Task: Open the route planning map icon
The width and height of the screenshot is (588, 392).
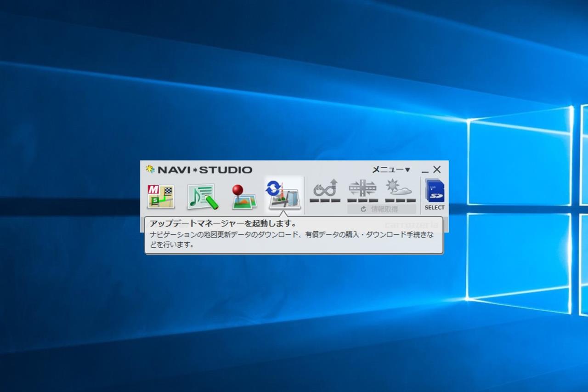Action: pyautogui.click(x=160, y=196)
